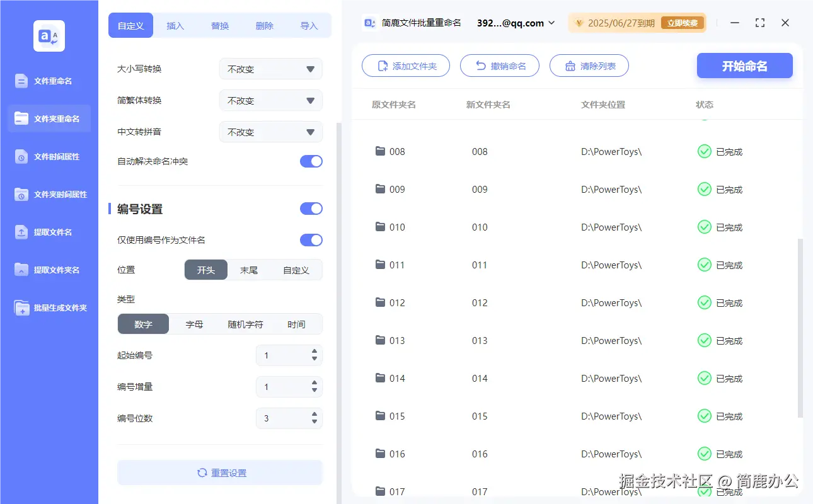Open the 提取文件夹名 panel
Viewport: 813px width, 504px height.
(49, 270)
